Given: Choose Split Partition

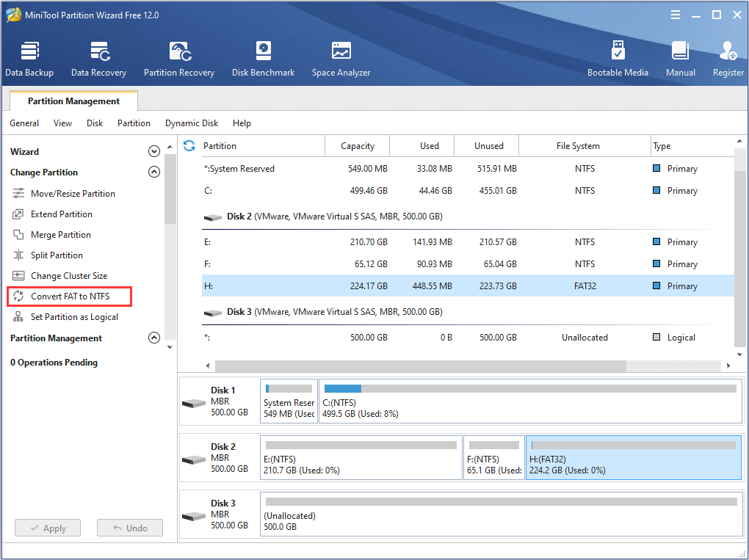Looking at the screenshot, I should coord(47,255).
